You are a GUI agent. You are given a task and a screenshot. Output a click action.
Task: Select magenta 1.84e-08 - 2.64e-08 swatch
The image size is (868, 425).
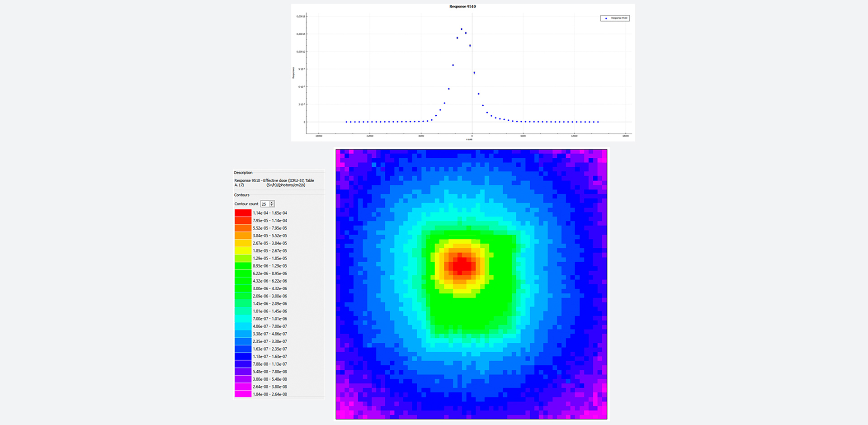coord(243,394)
